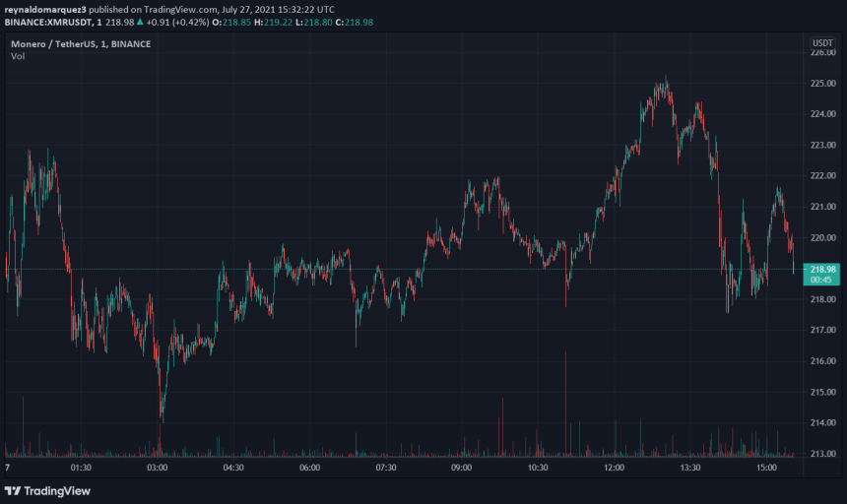
Task: Click the Vol indicator label
Action: pos(18,57)
